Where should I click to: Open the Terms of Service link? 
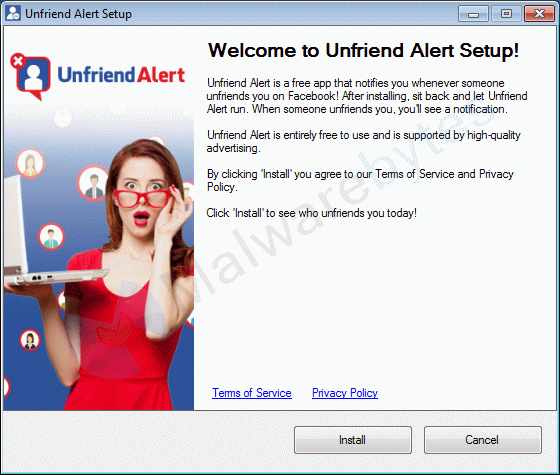click(x=252, y=393)
